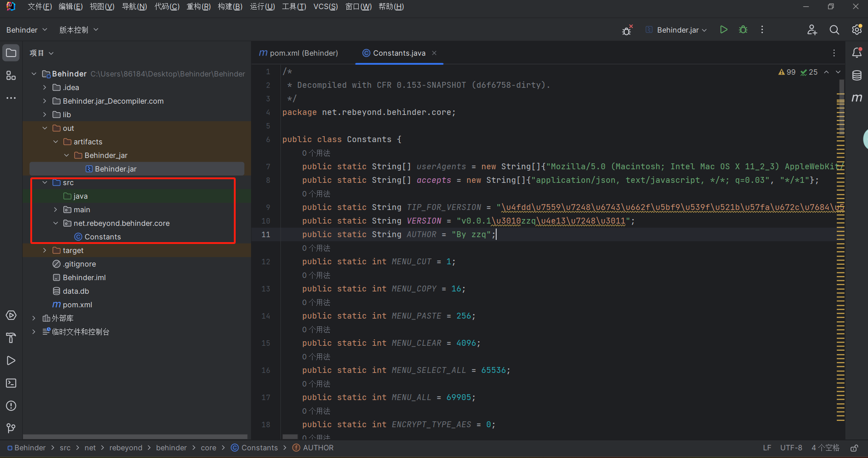
Task: Collapse the src folder
Action: tap(44, 182)
